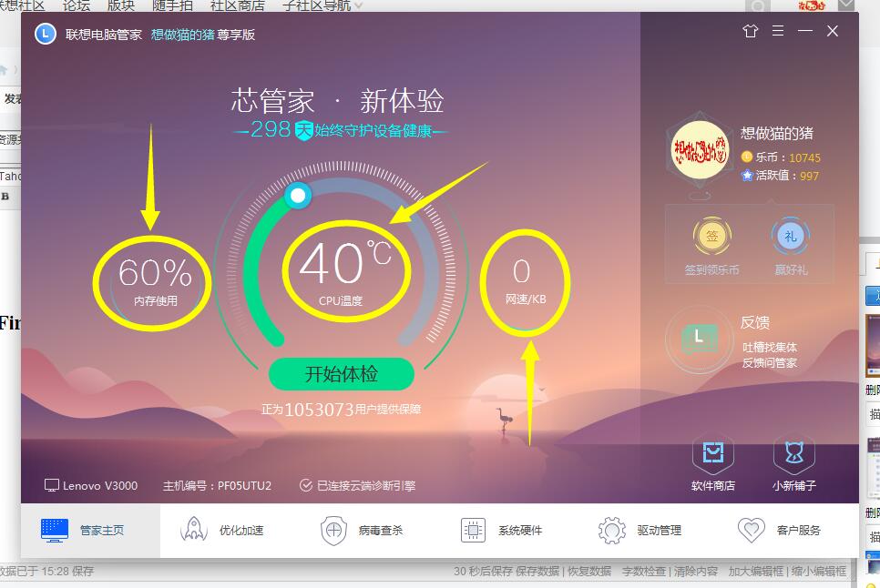Screen dimensions: 880x588
Task: Switch to 病毒查杀 tab
Action: pos(362,530)
